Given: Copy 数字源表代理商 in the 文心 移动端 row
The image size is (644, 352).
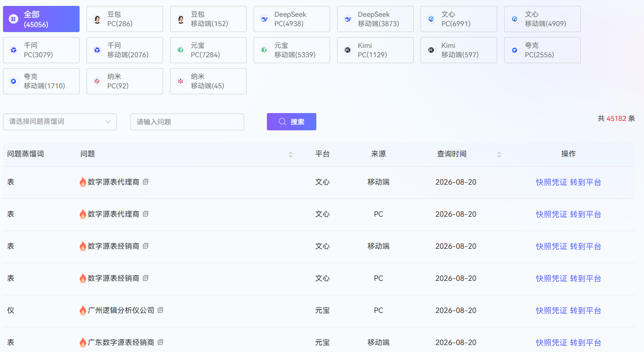Looking at the screenshot, I should (x=145, y=182).
